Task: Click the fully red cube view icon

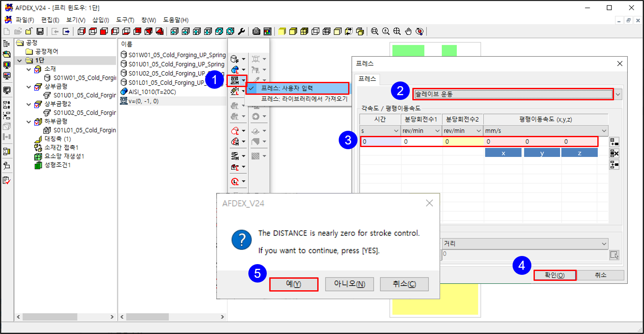Action: pos(104,31)
